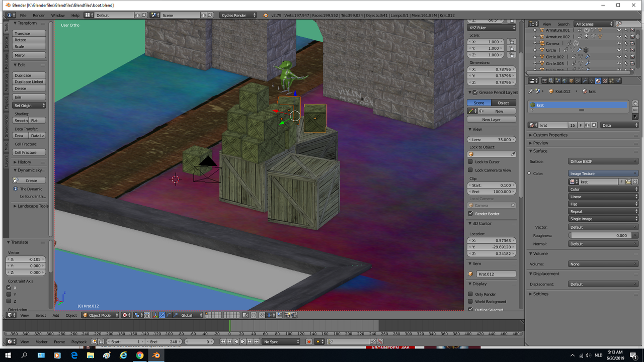The image size is (644, 362).
Task: Enable Lock Camera to View checkbox
Action: tap(470, 170)
